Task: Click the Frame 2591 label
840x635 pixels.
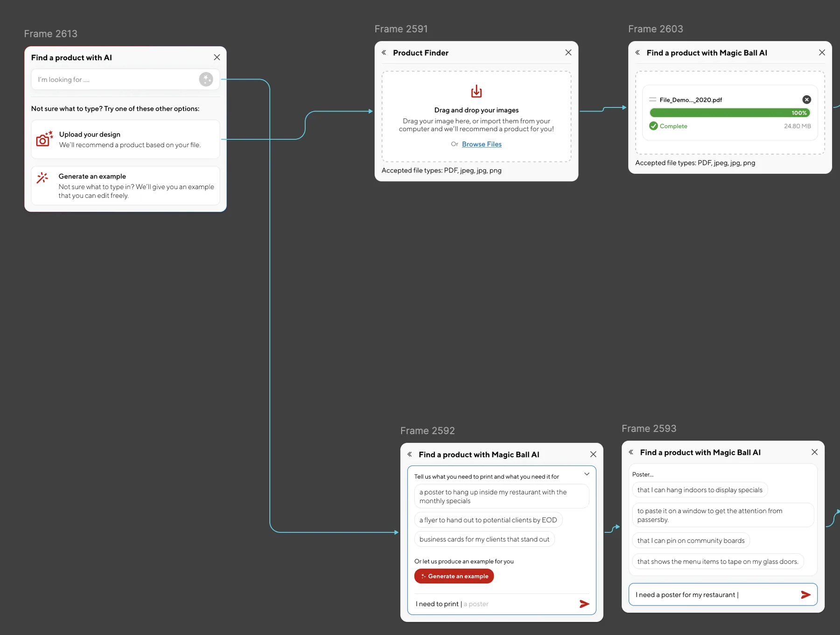Action: coord(401,29)
